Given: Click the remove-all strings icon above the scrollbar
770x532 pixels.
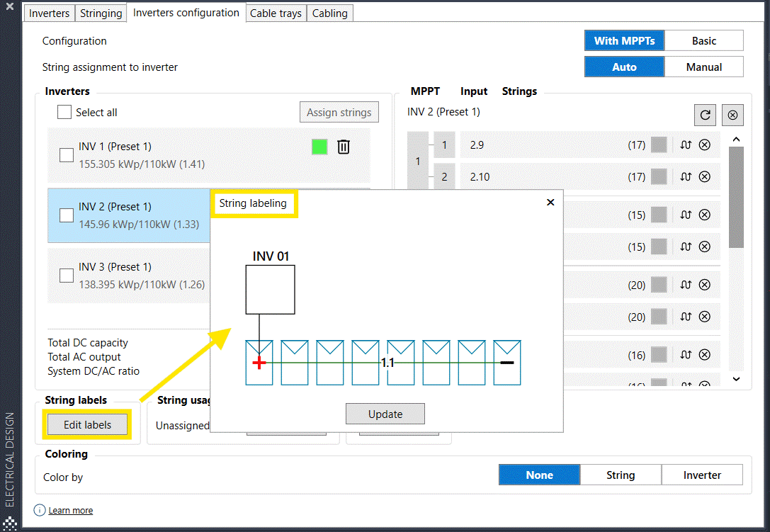Looking at the screenshot, I should point(732,115).
